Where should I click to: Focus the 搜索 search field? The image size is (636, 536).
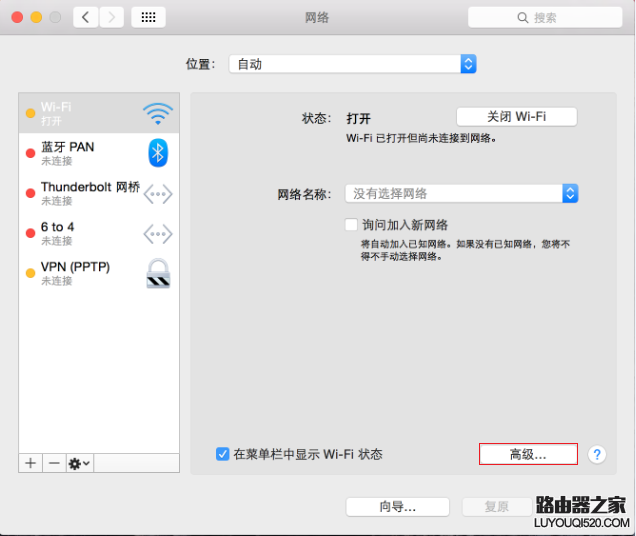[x=545, y=17]
